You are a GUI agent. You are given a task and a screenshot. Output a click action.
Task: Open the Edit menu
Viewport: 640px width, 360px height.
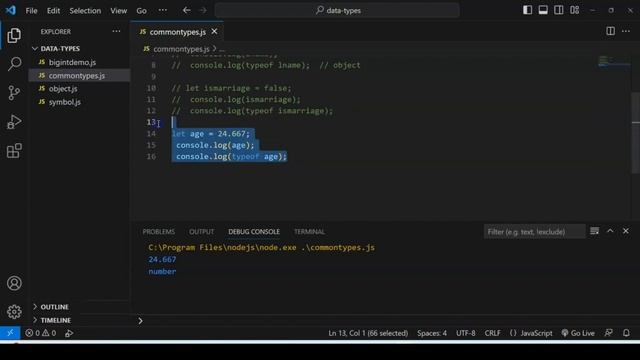point(53,11)
